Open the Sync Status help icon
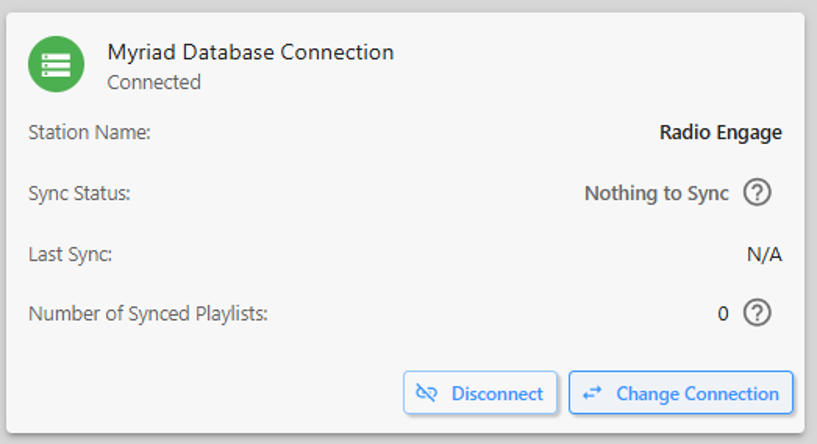817x444 pixels. coord(757,192)
